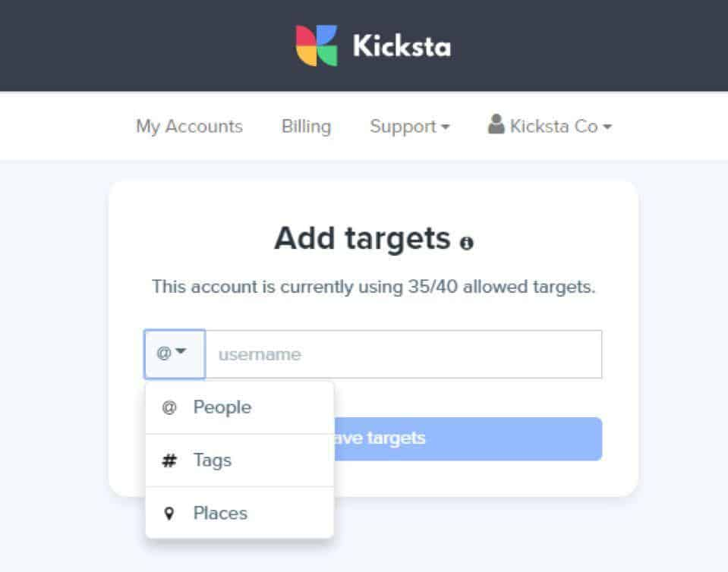This screenshot has height=572, width=728.
Task: Pick Places option in dropdown list
Action: tap(240, 513)
